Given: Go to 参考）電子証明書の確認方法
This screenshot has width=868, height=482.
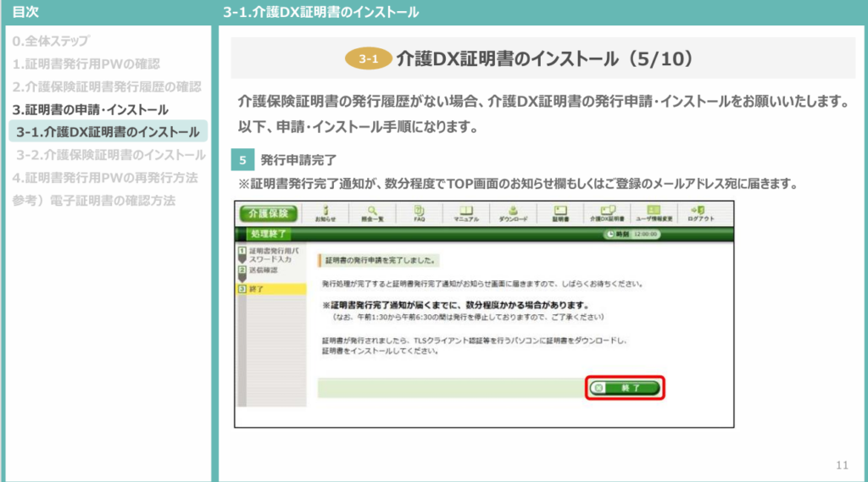Looking at the screenshot, I should [94, 201].
